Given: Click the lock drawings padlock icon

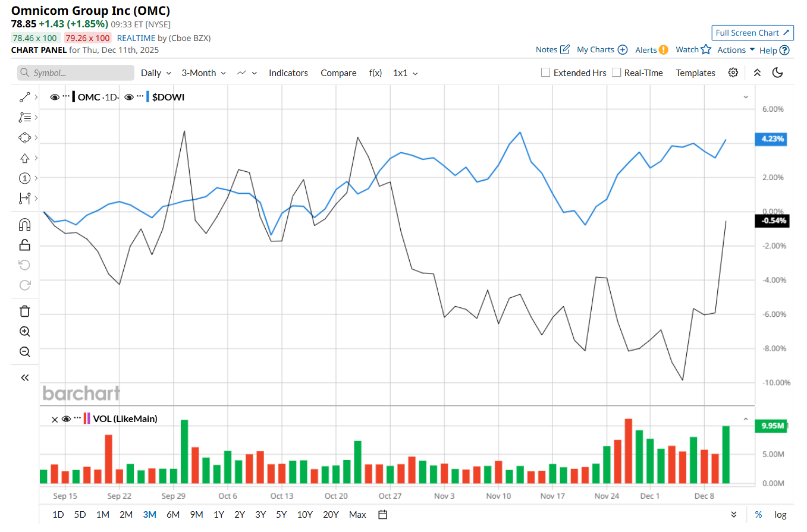Looking at the screenshot, I should [x=24, y=244].
